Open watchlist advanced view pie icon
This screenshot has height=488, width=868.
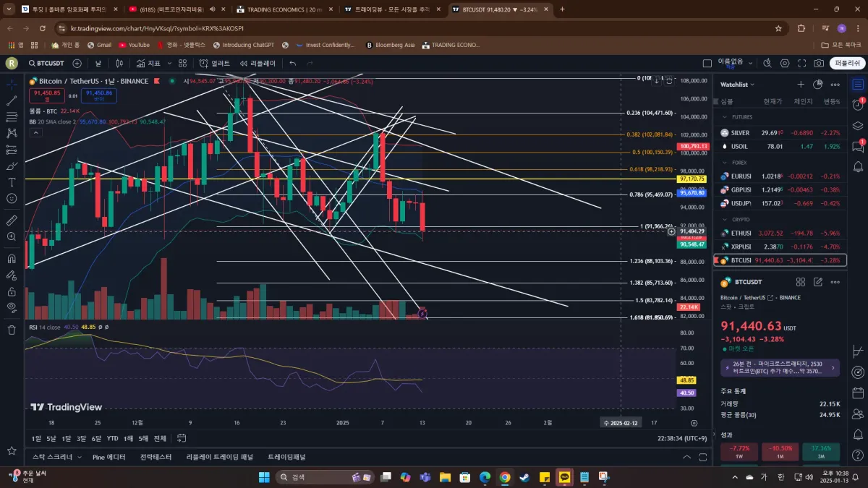818,85
